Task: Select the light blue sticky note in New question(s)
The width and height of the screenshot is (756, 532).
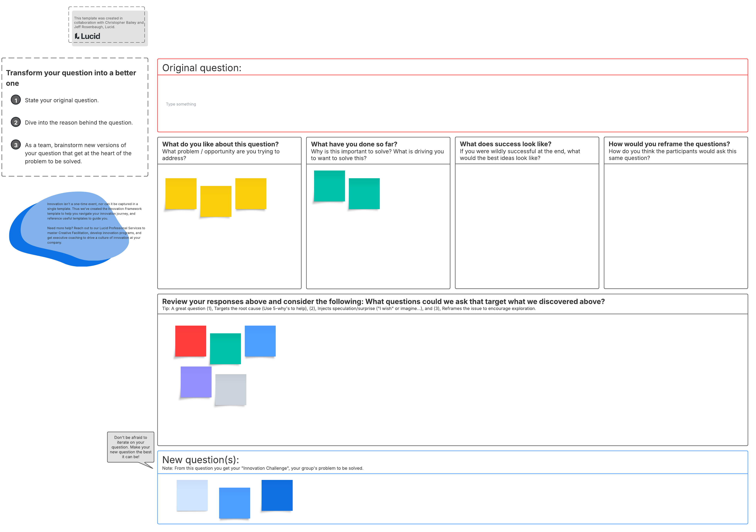Action: [192, 495]
